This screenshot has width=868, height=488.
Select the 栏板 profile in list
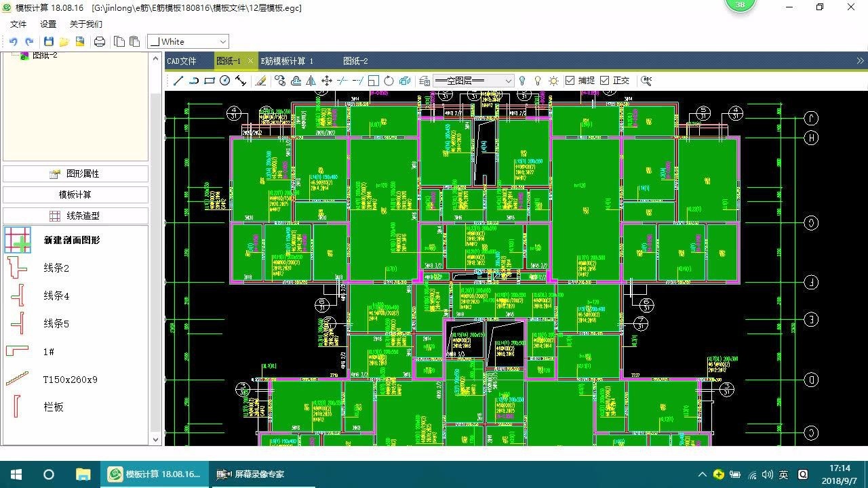tap(54, 407)
